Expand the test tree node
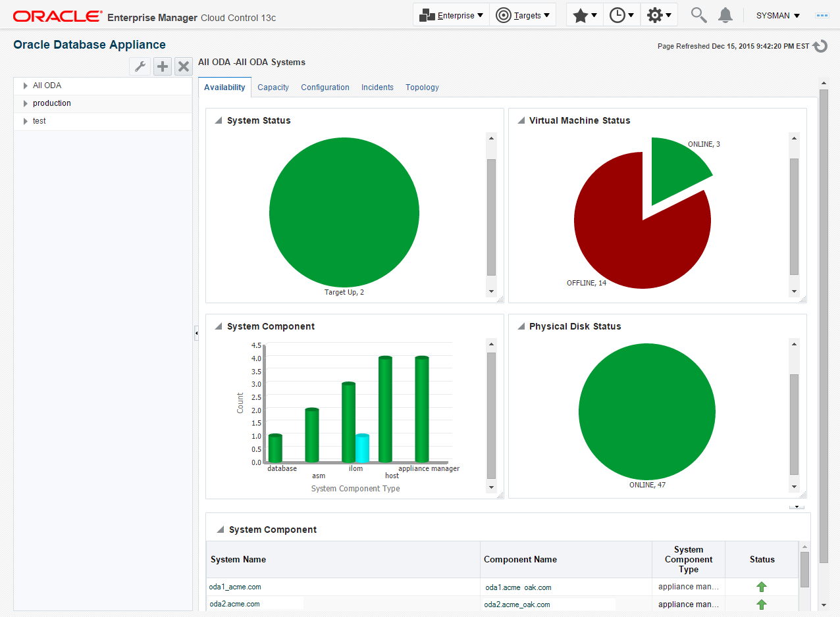 26,121
